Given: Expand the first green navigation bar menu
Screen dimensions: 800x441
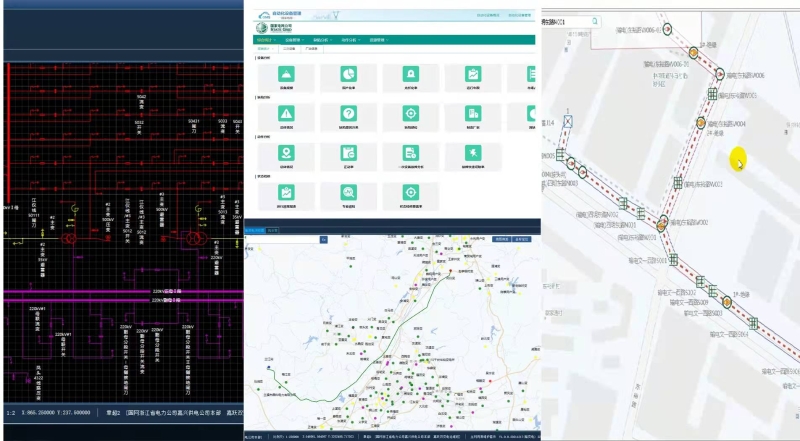Looking at the screenshot, I should [264, 40].
